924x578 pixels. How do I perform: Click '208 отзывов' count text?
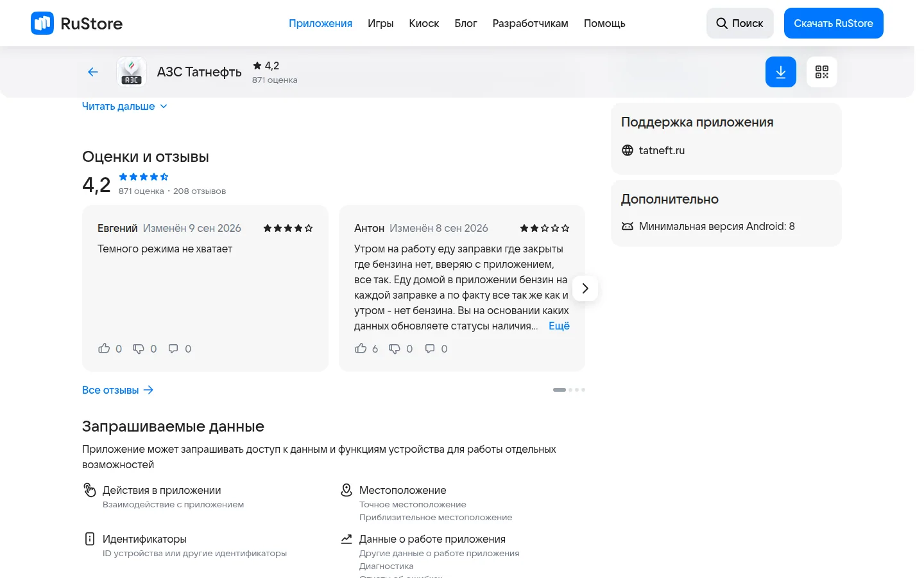[200, 191]
